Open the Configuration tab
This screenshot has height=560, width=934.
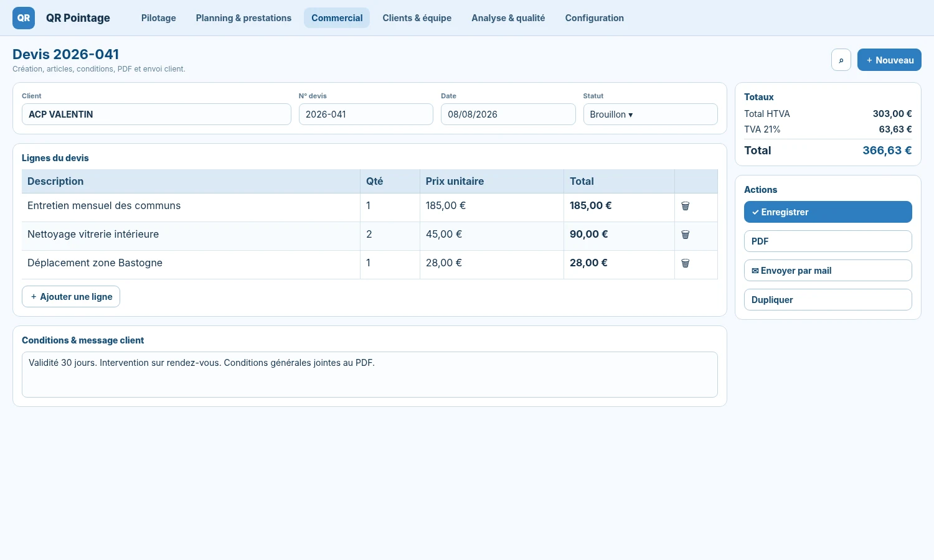(595, 18)
